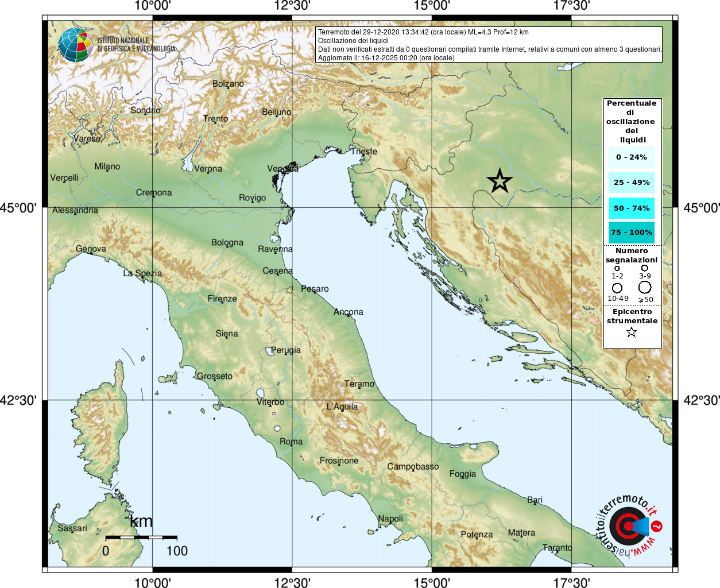Click the Venezia city label
Screen dimensions: 720x588
click(283, 168)
